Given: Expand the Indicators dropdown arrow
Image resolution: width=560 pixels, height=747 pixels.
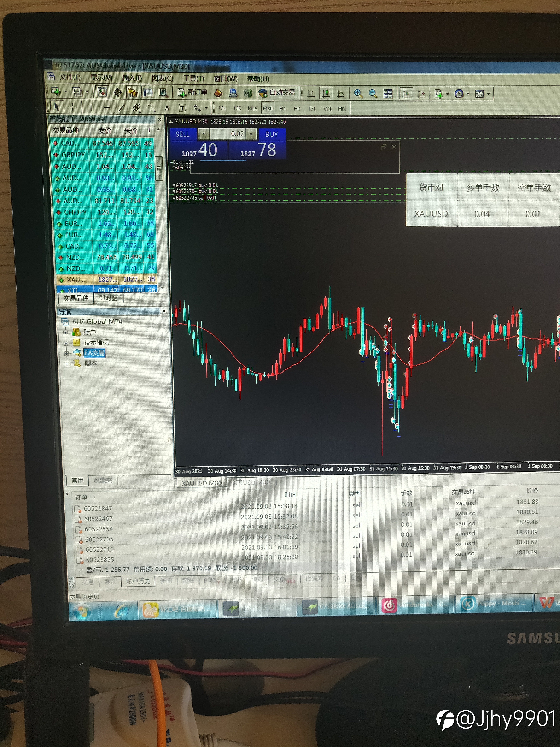Looking at the screenshot, I should [448, 94].
